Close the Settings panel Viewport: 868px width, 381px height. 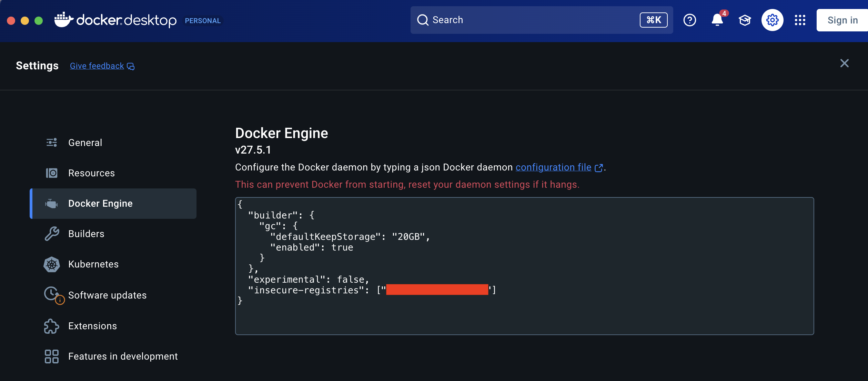(x=844, y=63)
